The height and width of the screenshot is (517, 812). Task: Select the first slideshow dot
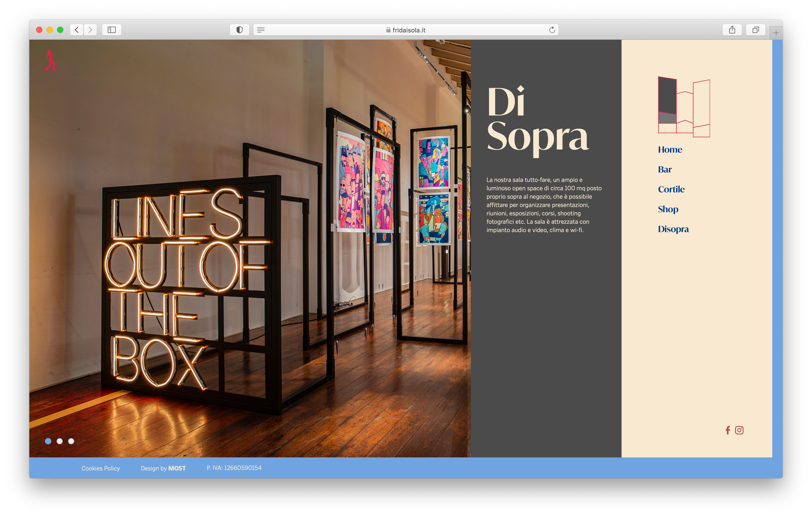[x=48, y=441]
